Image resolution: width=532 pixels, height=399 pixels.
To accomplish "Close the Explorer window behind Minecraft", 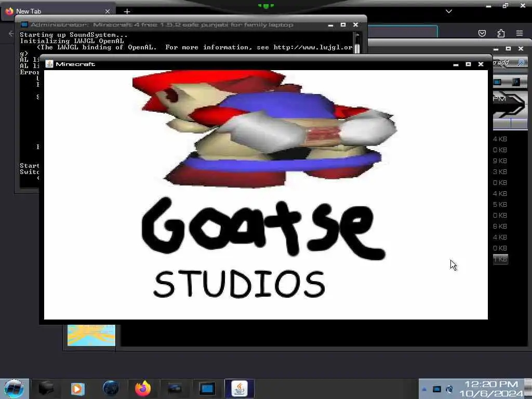I will pos(521,49).
